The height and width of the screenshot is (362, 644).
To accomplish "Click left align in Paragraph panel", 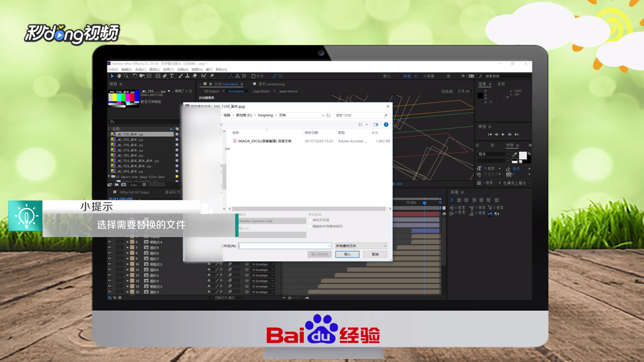I will click(x=452, y=200).
